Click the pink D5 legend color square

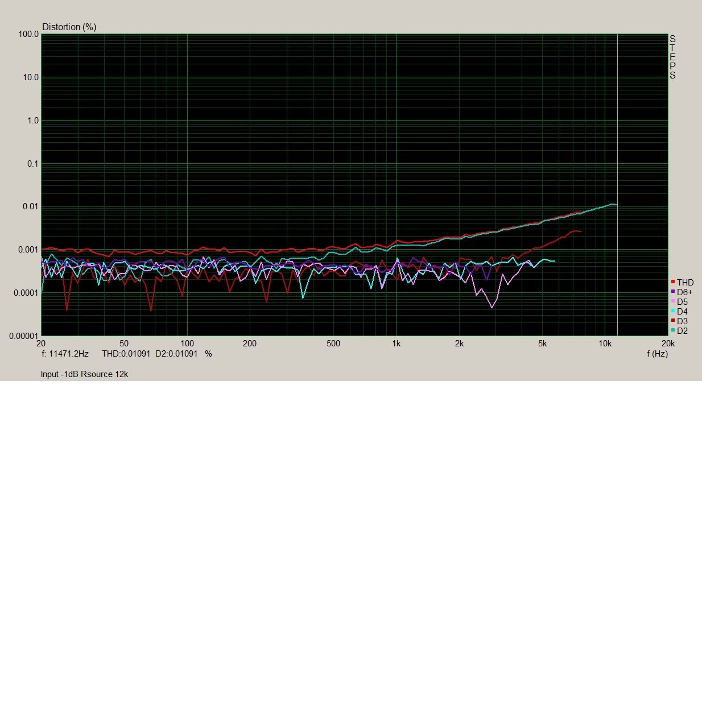pos(673,301)
